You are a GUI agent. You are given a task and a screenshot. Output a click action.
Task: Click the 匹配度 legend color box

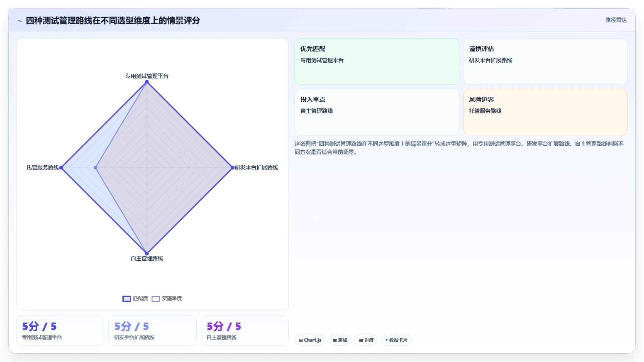pyautogui.click(x=127, y=299)
